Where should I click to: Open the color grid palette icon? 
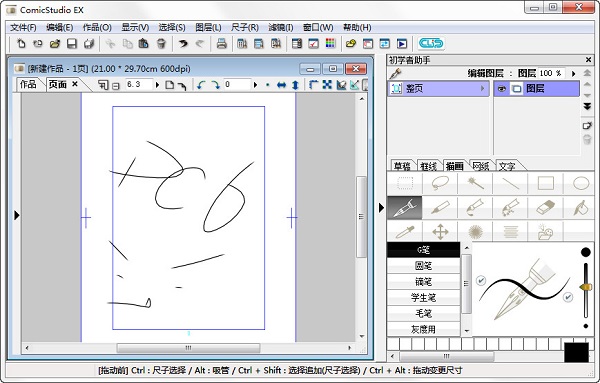[x=330, y=44]
